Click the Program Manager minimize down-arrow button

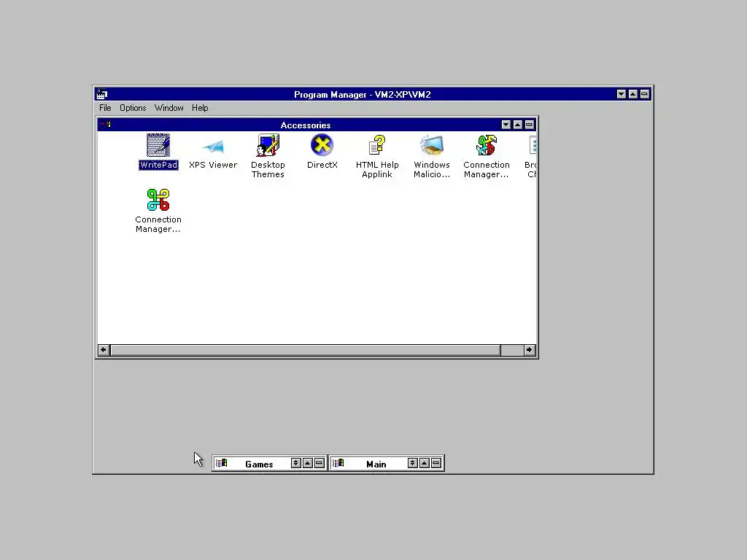[x=622, y=94]
